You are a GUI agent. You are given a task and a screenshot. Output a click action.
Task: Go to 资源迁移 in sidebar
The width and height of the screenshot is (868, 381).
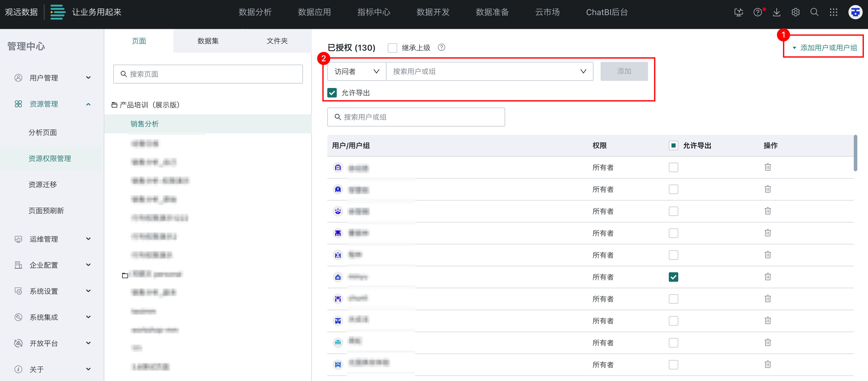coord(43,185)
